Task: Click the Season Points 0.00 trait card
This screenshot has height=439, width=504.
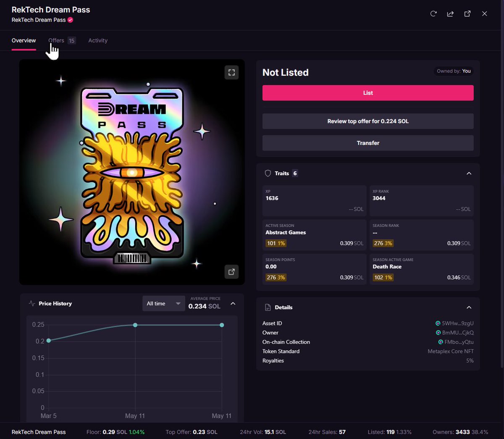Action: (315, 269)
